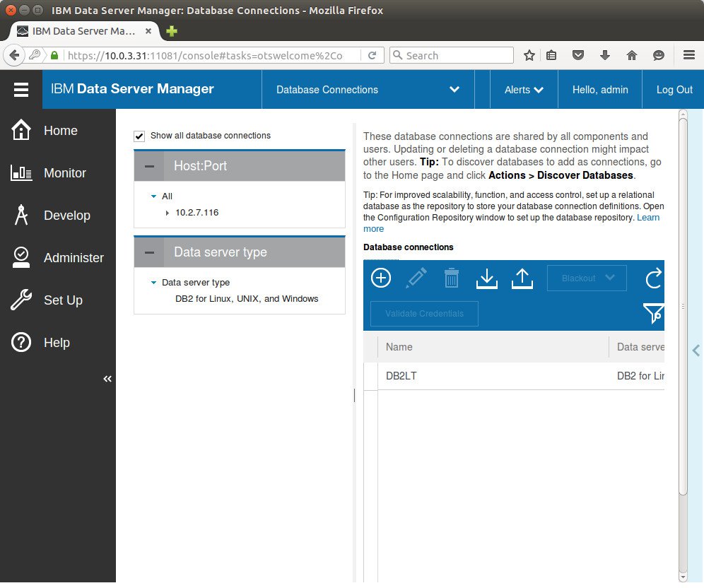Open the Alerts dropdown
Viewport: 704px width, 588px height.
tap(524, 89)
